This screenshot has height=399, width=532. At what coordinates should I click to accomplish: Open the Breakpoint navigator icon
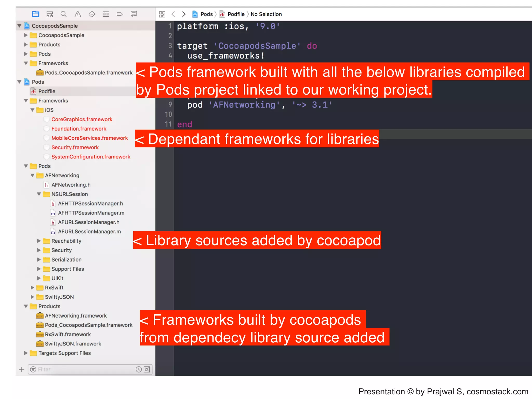120,14
